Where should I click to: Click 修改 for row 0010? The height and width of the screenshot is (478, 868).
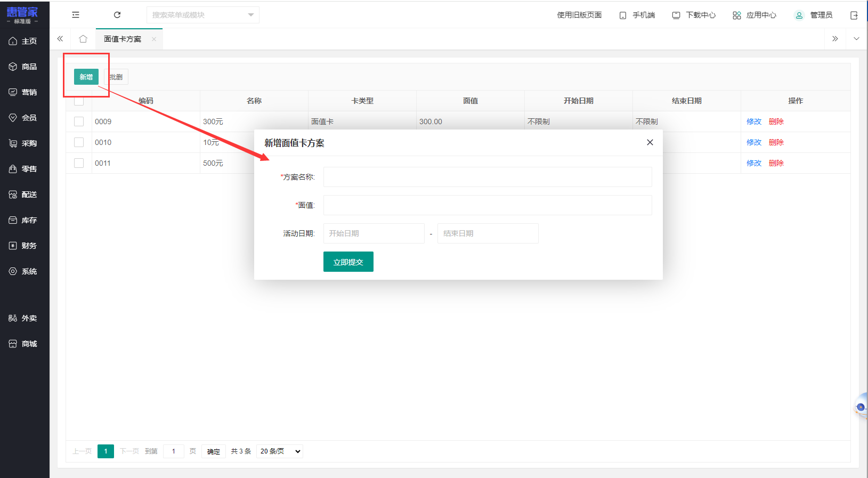point(754,142)
